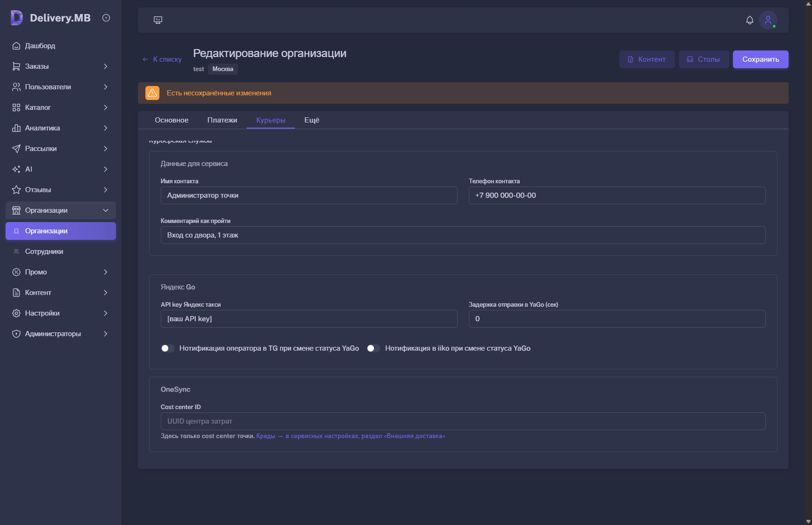Expand the Заказы menu chevron
The height and width of the screenshot is (525, 812).
[x=106, y=66]
